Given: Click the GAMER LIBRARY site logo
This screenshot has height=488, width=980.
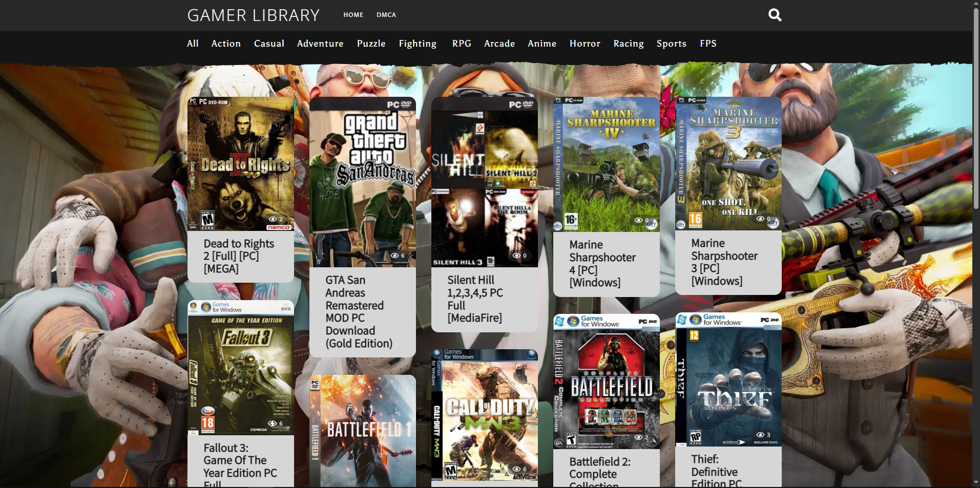Looking at the screenshot, I should pyautogui.click(x=254, y=15).
